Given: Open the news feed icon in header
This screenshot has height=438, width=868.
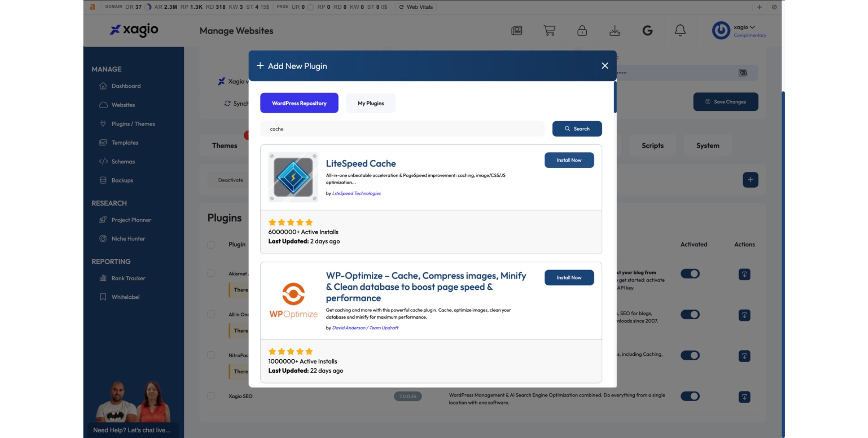Looking at the screenshot, I should (516, 31).
